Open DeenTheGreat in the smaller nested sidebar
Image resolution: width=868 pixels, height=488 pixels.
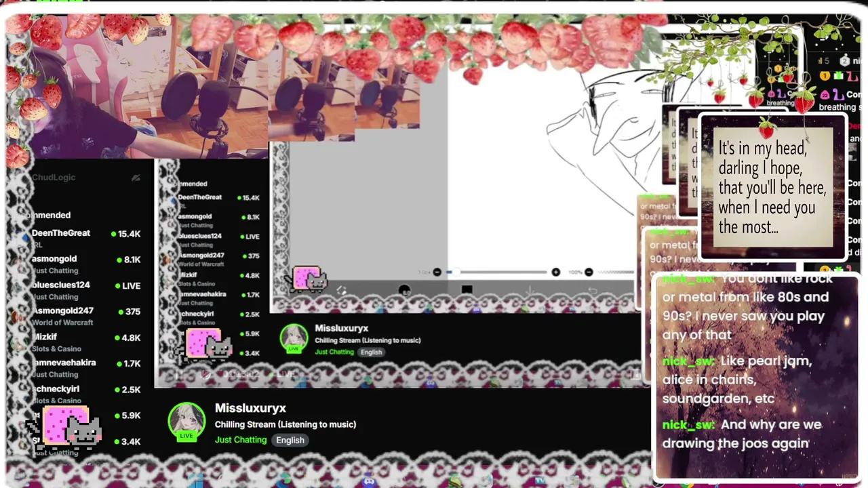199,197
